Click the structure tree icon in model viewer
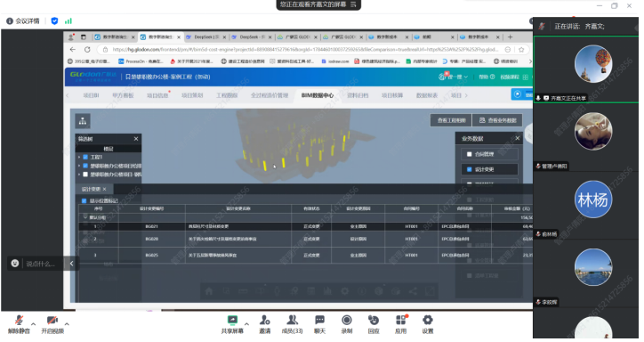Screen dimensions: 644x342 [x=83, y=121]
